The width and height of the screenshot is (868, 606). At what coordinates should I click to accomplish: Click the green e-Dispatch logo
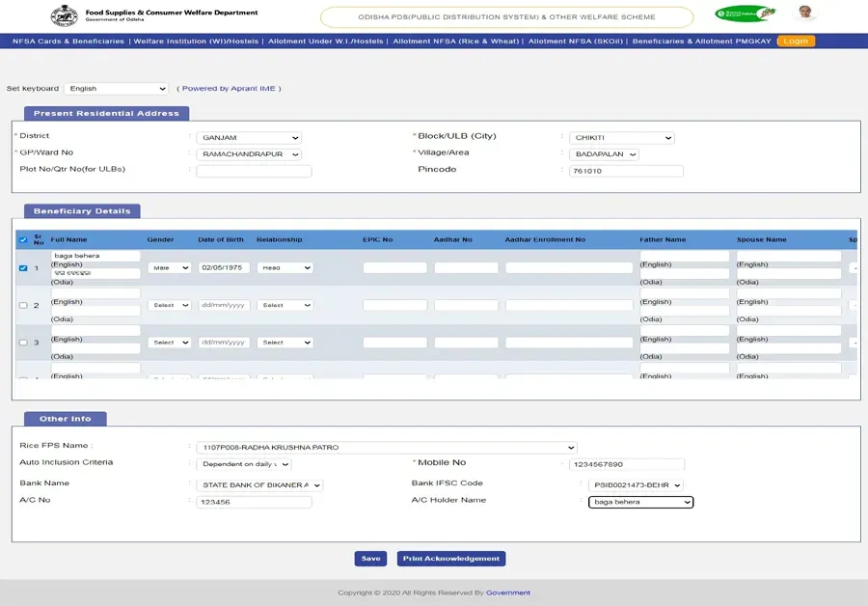click(x=746, y=14)
